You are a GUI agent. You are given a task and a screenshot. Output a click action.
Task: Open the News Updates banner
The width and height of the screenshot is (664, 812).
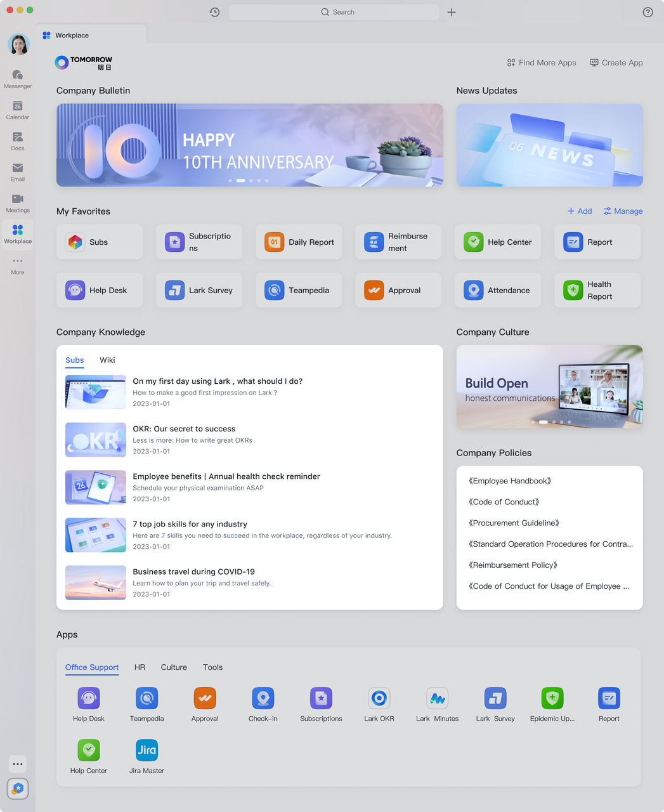coord(549,145)
